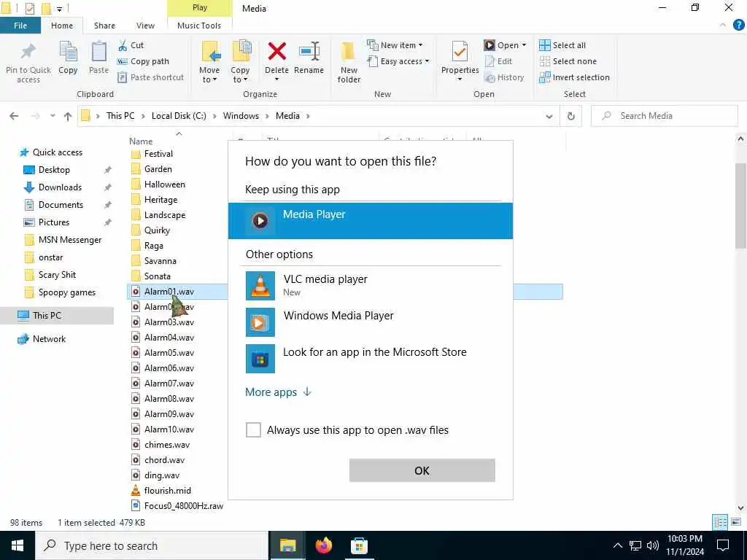Switch to the View ribbon tab

click(x=145, y=26)
